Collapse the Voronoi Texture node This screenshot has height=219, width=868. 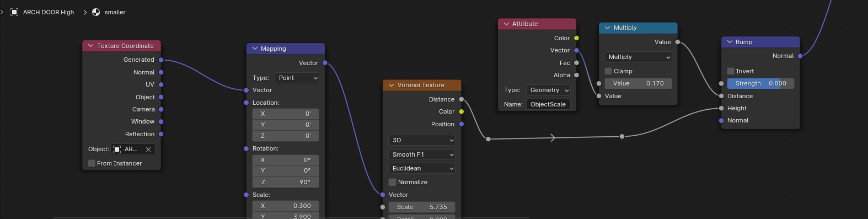(391, 85)
